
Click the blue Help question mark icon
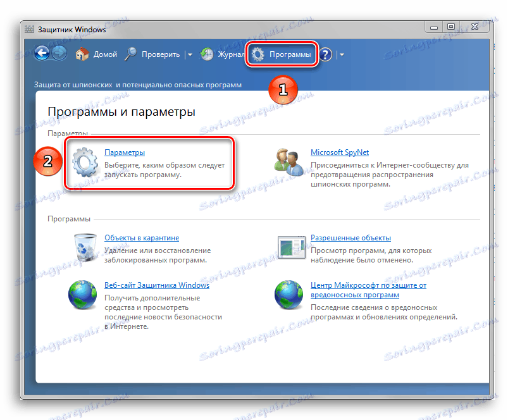point(325,54)
